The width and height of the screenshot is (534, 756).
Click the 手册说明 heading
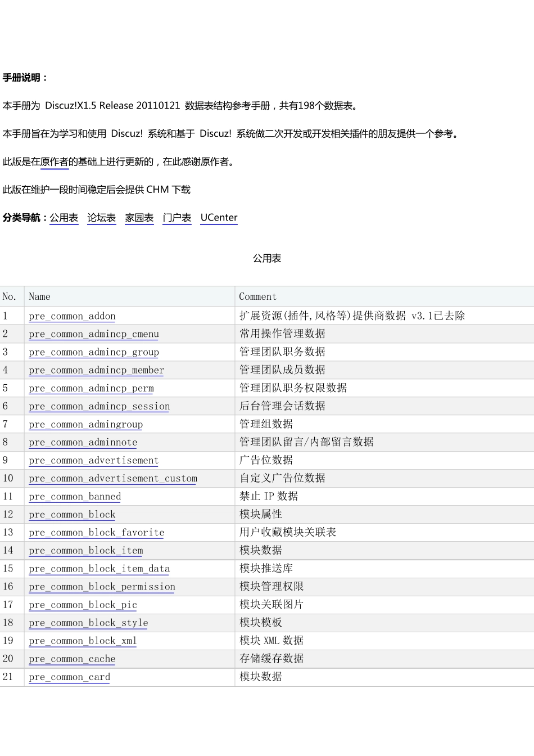[25, 78]
